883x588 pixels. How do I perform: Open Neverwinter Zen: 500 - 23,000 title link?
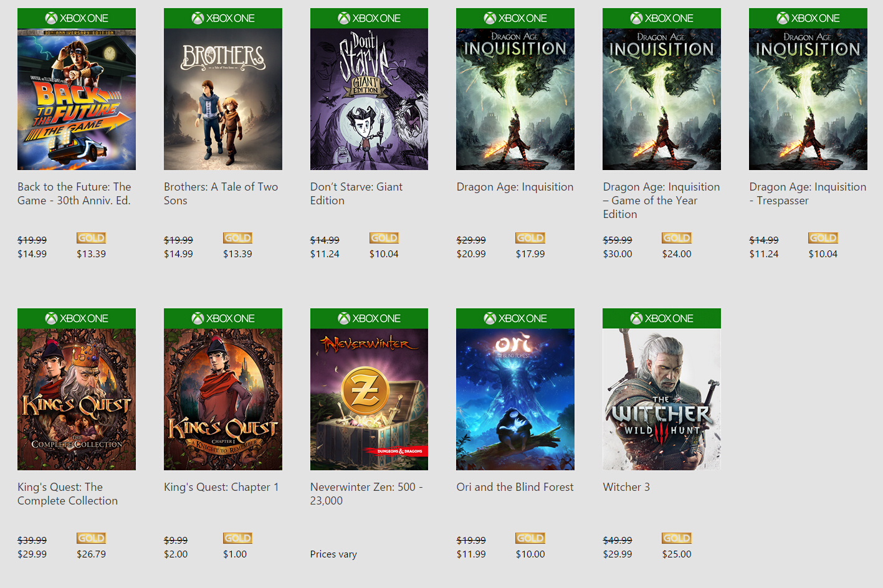[366, 494]
